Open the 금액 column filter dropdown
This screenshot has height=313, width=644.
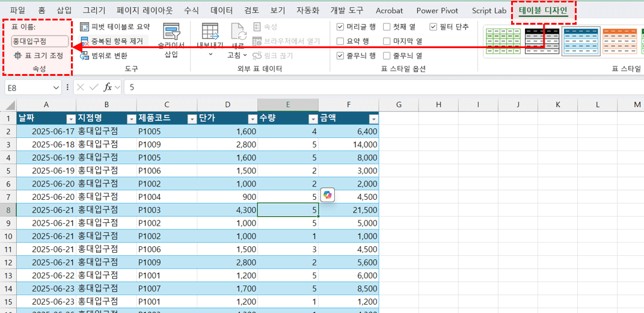(373, 119)
